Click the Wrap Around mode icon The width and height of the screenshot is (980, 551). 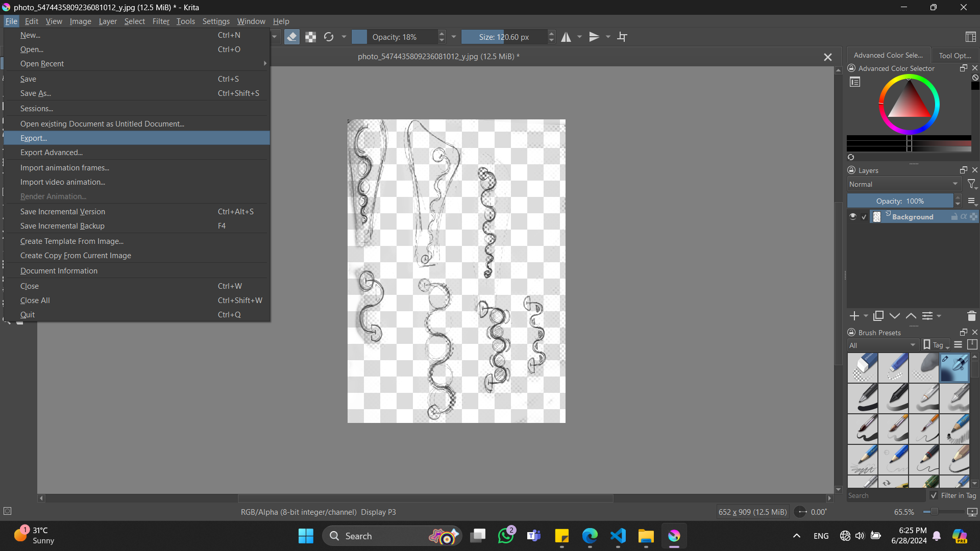pos(623,37)
